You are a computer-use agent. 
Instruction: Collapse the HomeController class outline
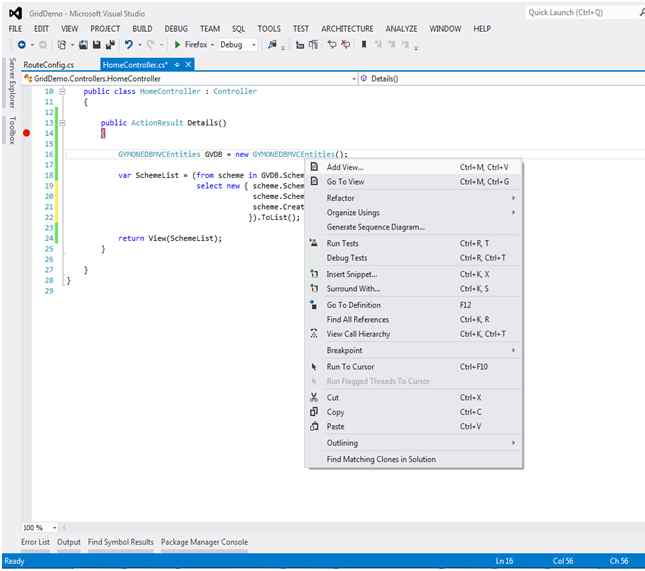tap(61, 91)
